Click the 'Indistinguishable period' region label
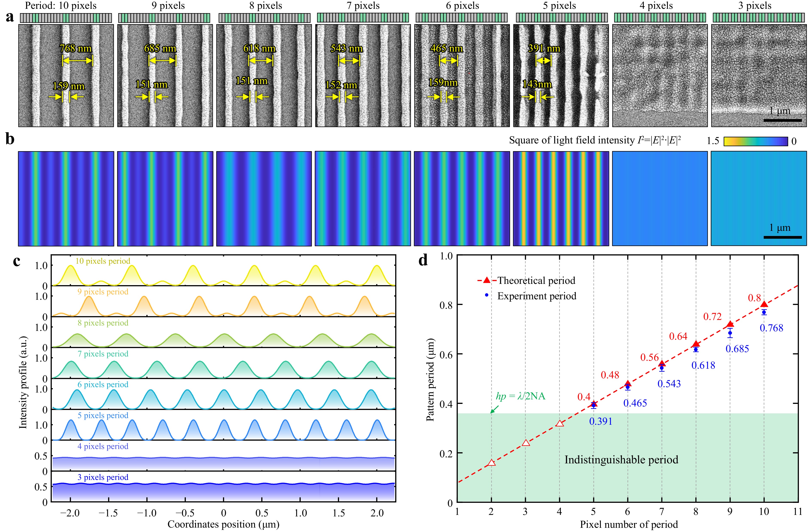The height and width of the screenshot is (531, 812). click(x=621, y=460)
